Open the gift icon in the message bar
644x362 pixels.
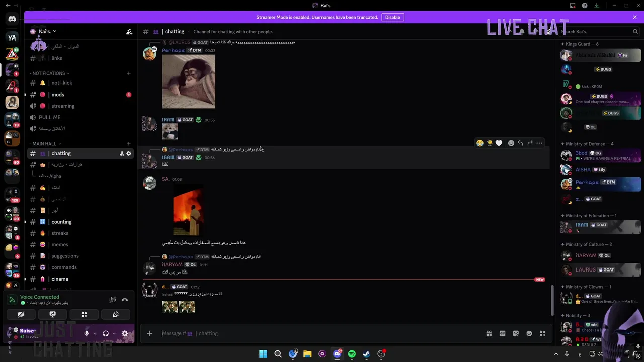coord(489,333)
